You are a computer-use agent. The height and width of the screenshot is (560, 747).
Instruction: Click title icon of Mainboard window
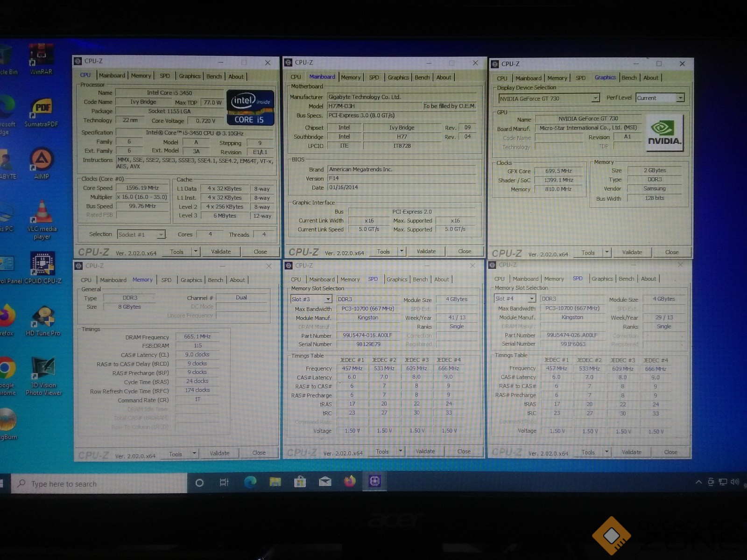pos(289,63)
